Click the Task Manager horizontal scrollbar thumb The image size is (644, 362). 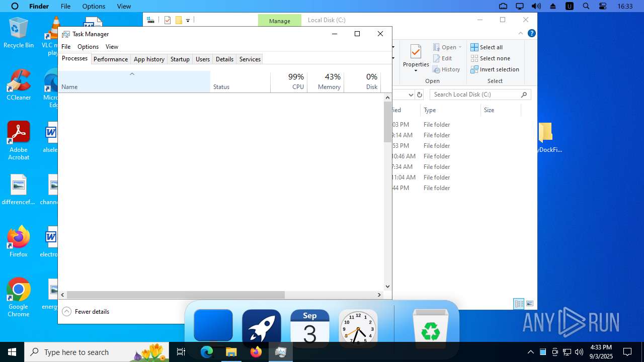pyautogui.click(x=176, y=295)
